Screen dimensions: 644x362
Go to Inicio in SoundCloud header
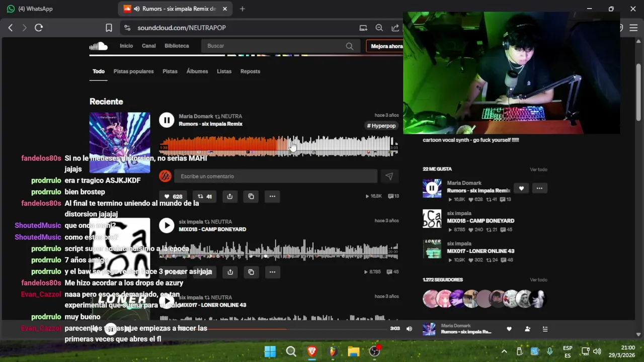point(126,46)
